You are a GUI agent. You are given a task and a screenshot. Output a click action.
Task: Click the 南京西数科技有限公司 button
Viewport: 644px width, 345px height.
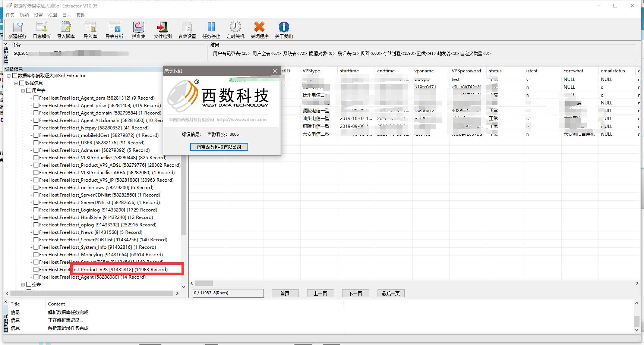(x=219, y=147)
